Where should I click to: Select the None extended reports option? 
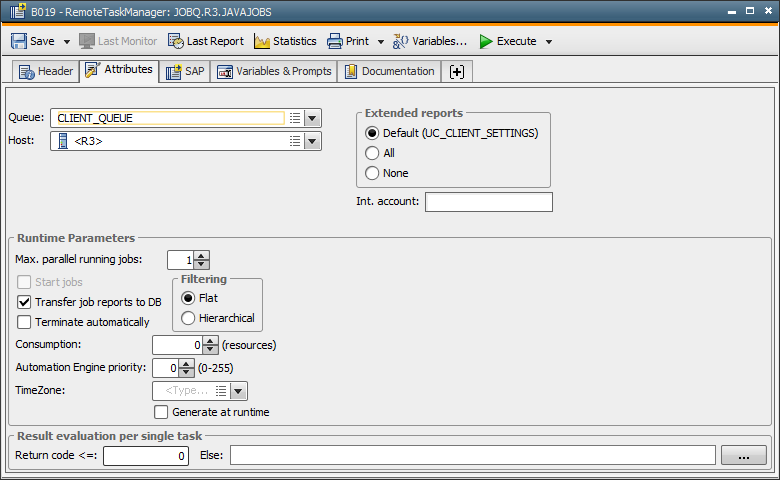[373, 173]
